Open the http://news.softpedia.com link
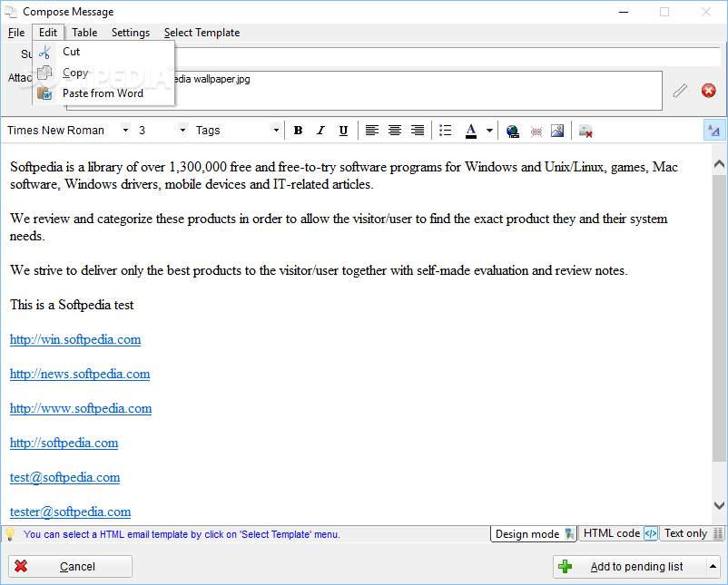Viewport: 728px width, 585px height. [x=80, y=374]
